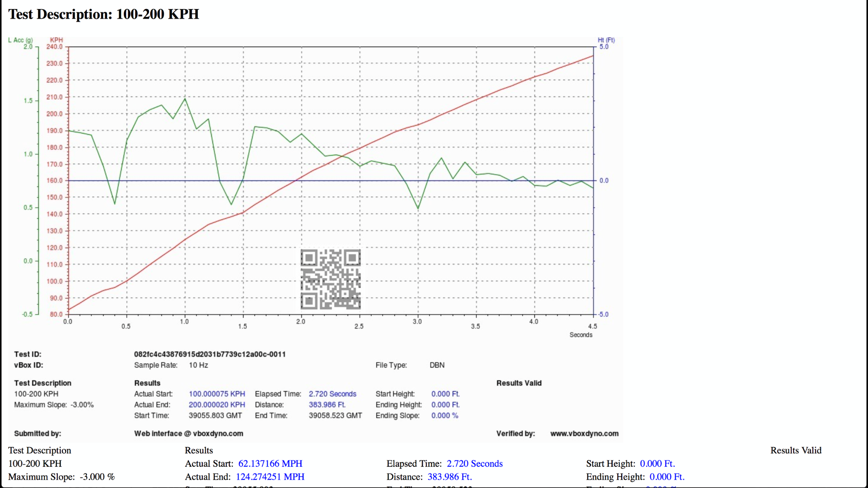Click the 200.000020 KPH actual end value
Image resolution: width=868 pixels, height=488 pixels.
(x=217, y=405)
